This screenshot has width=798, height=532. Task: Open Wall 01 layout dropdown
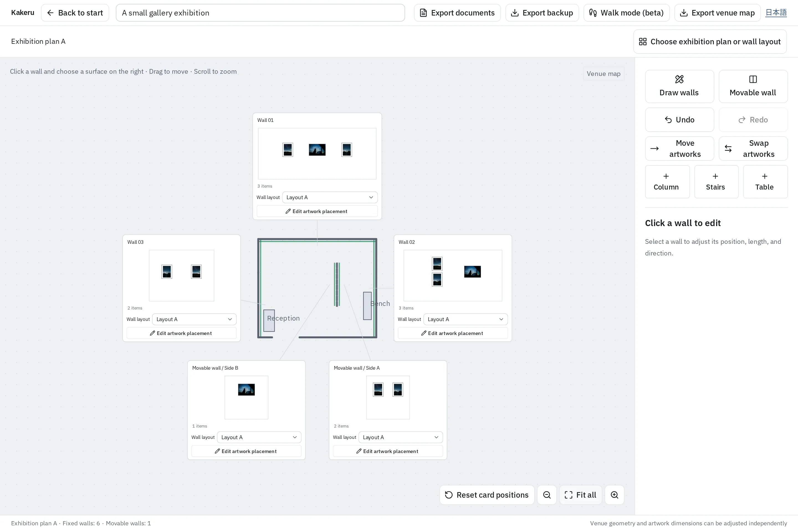[330, 197]
